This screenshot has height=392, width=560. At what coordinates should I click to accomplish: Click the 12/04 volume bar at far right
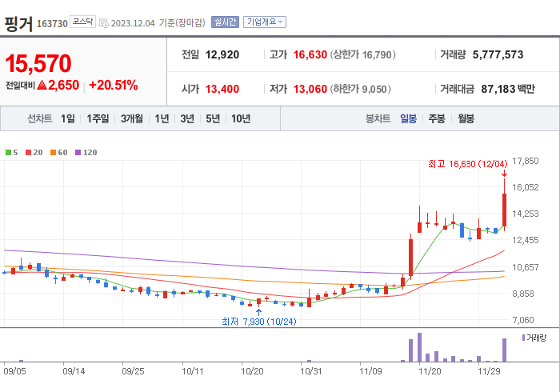[x=504, y=350]
